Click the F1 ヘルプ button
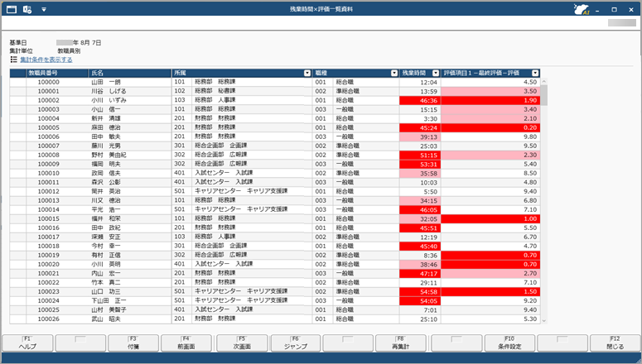Screen dimensions: 642x364 coord(27,342)
